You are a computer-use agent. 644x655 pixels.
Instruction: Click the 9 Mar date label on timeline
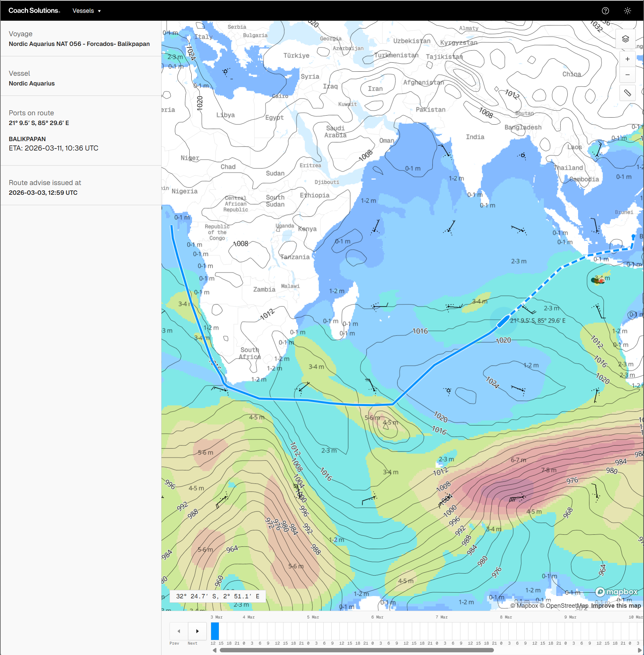(570, 617)
